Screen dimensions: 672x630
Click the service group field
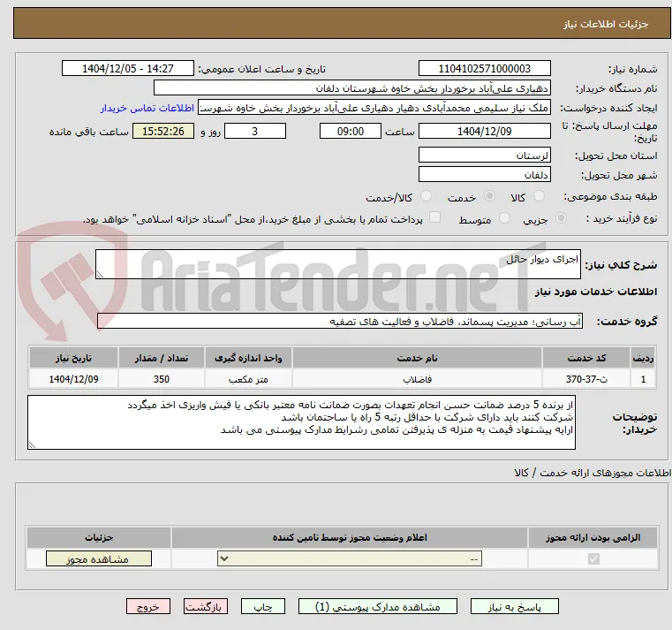click(x=339, y=322)
